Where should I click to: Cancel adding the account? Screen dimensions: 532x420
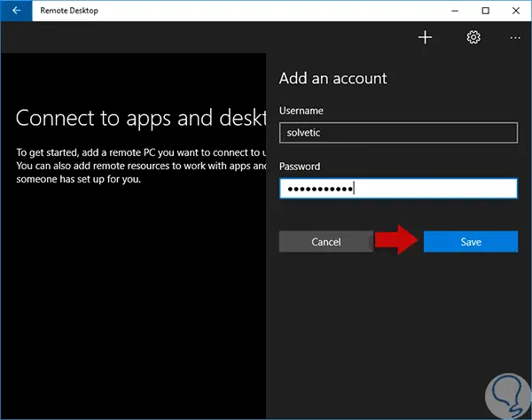click(326, 242)
